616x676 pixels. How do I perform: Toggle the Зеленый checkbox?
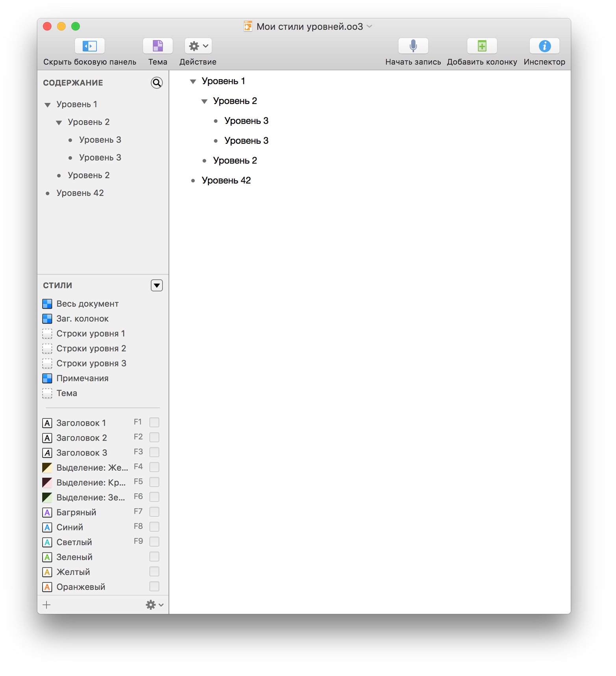[154, 557]
